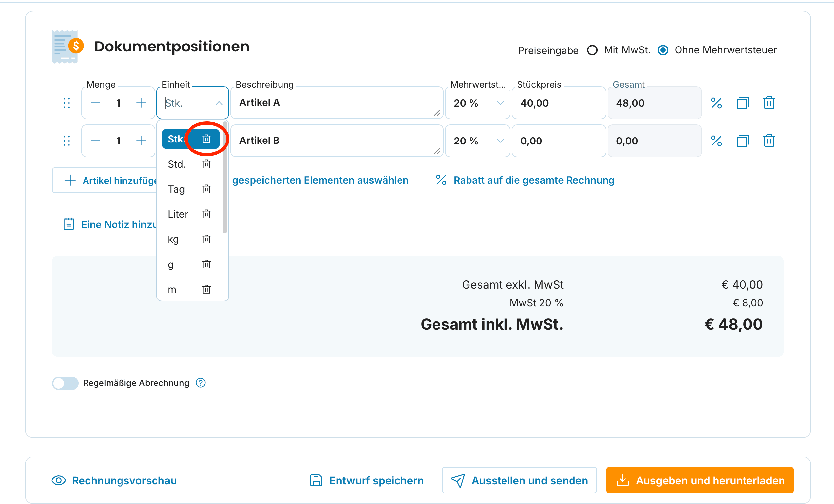Delete the Artikel B row
Image resolution: width=834 pixels, height=504 pixels.
[769, 141]
